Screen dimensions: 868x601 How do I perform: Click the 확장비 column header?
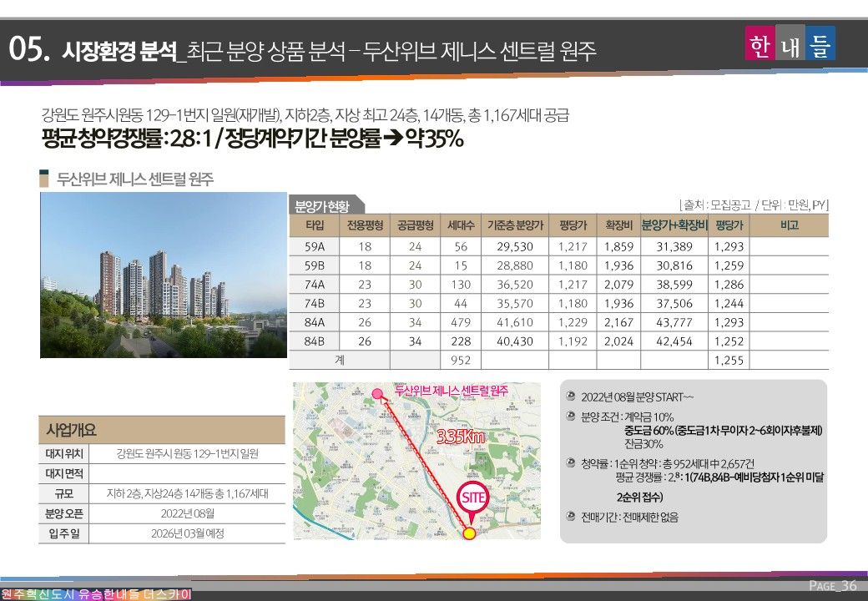pos(618,225)
